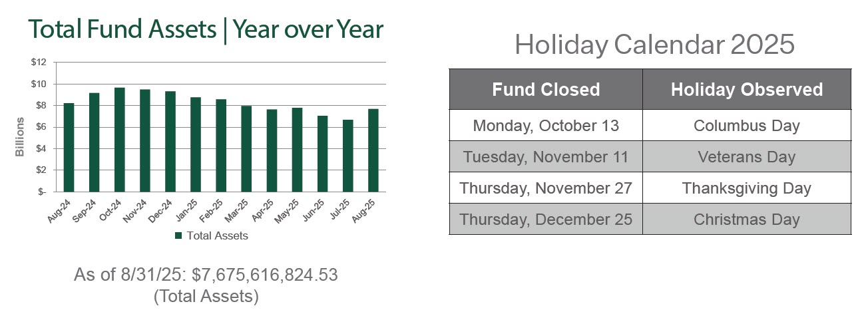
Task: Select the Jun-25 bar
Action: pos(322,154)
